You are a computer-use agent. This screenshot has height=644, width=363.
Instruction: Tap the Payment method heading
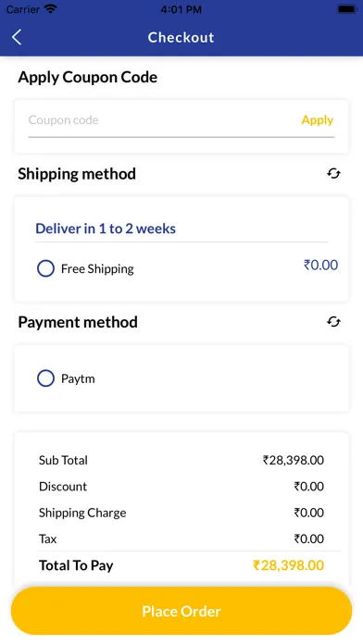[x=78, y=322]
